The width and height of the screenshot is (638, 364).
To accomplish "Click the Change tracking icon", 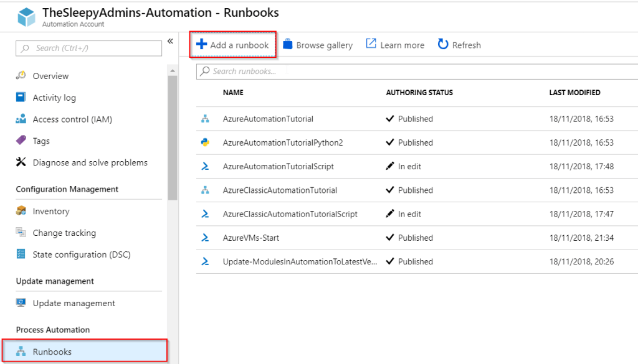I will click(x=21, y=232).
